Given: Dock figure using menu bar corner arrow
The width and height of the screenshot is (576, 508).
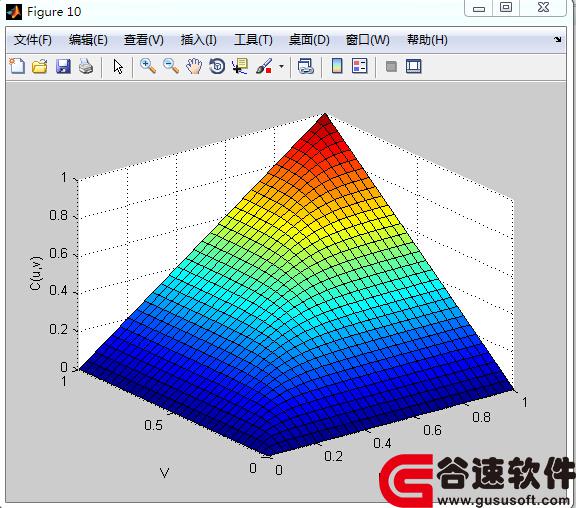Looking at the screenshot, I should (x=558, y=39).
